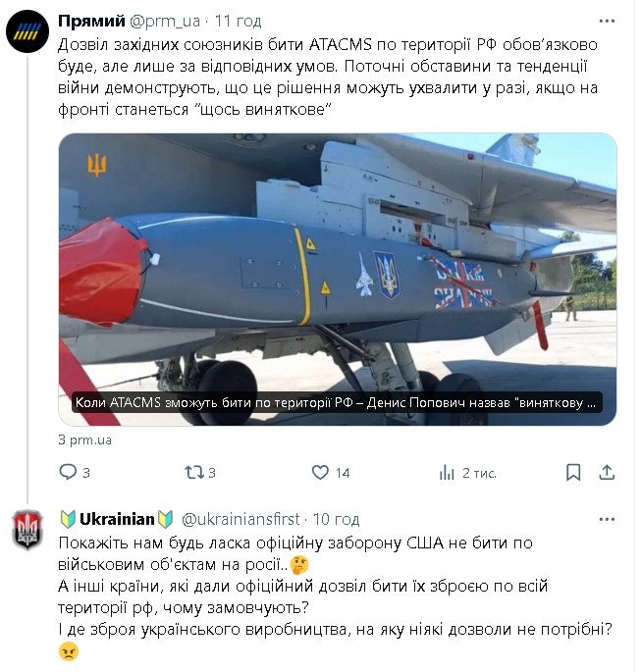
Task: Open Прямий account name
Action: tap(91, 21)
